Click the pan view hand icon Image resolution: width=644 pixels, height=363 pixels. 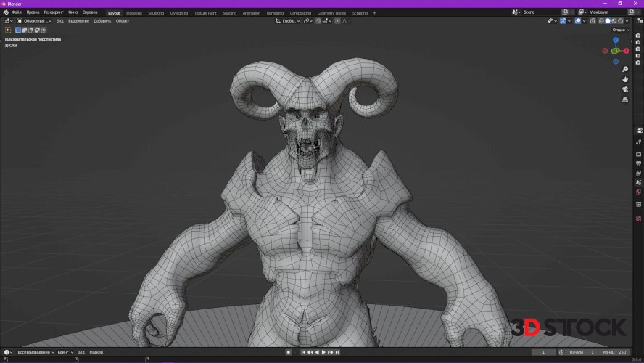pos(625,79)
